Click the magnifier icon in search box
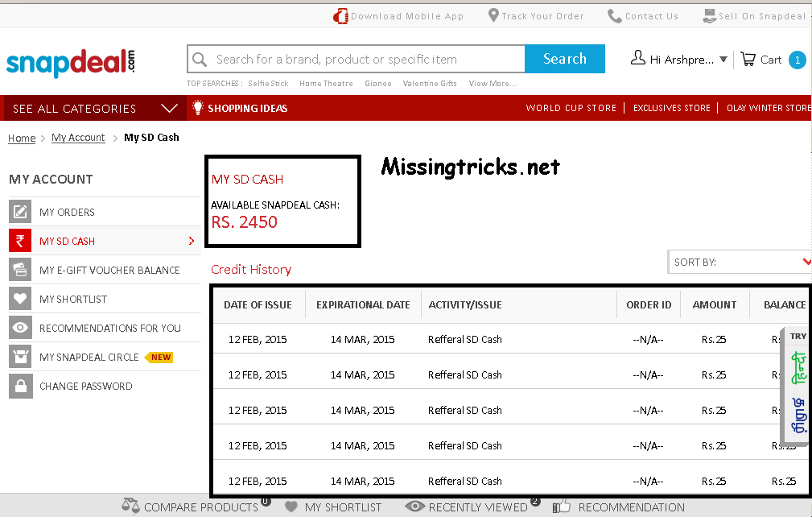812x517 pixels. 200,60
